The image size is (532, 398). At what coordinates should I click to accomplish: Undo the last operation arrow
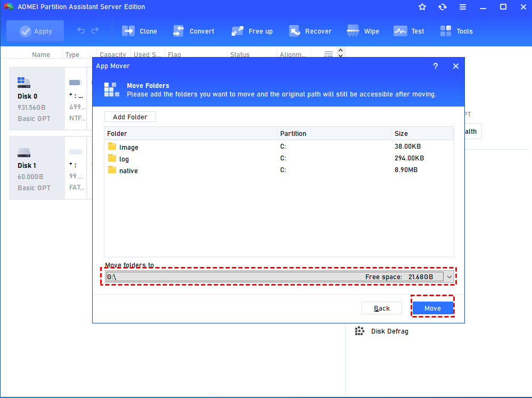click(x=81, y=31)
